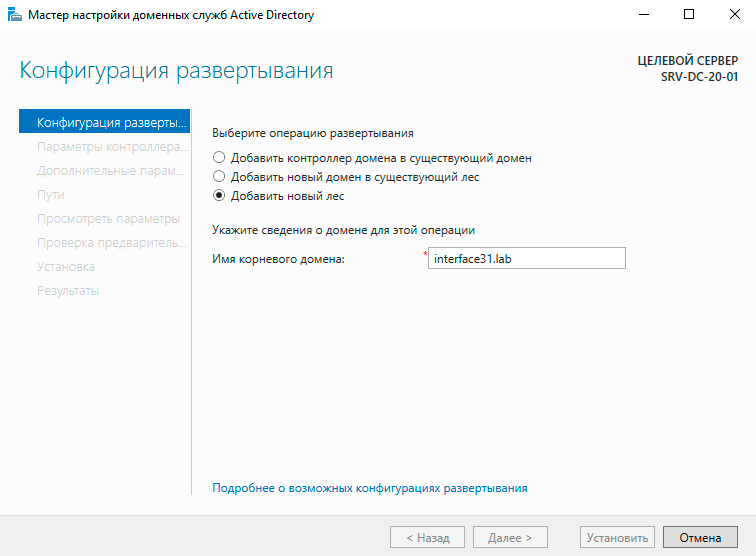Screen dimensions: 756x556
Task: Click the 'ЦЕЛЕВОЙ СЕРВЕР' label
Action: (688, 61)
